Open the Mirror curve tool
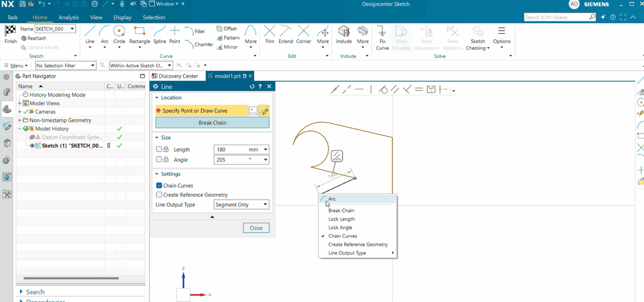The image size is (644, 302). [228, 47]
